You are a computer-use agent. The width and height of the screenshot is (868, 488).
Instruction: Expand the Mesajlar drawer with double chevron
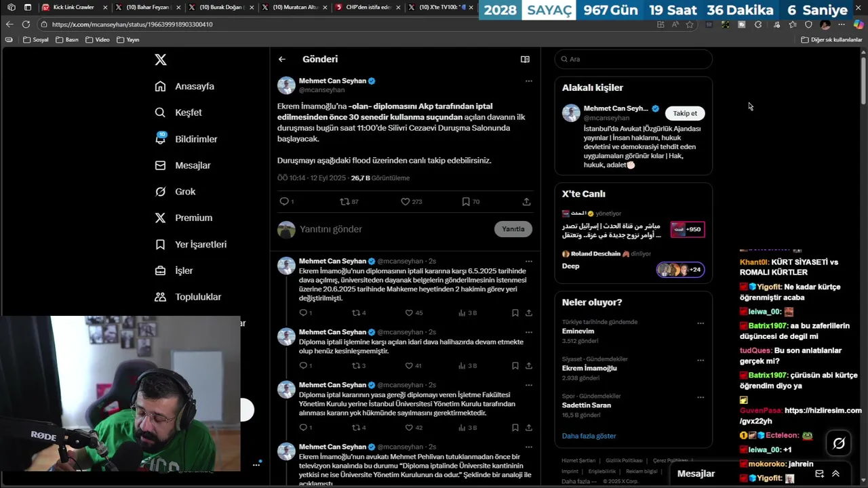[x=835, y=474]
